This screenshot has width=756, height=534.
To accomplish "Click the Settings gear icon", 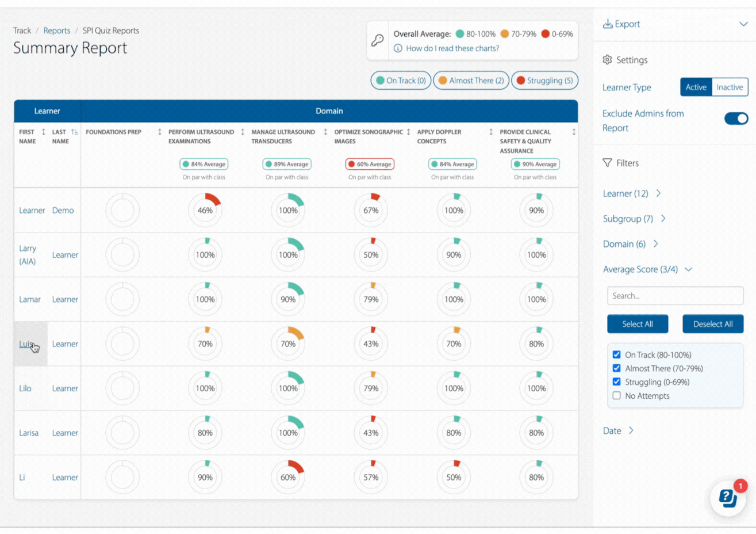I will click(607, 60).
